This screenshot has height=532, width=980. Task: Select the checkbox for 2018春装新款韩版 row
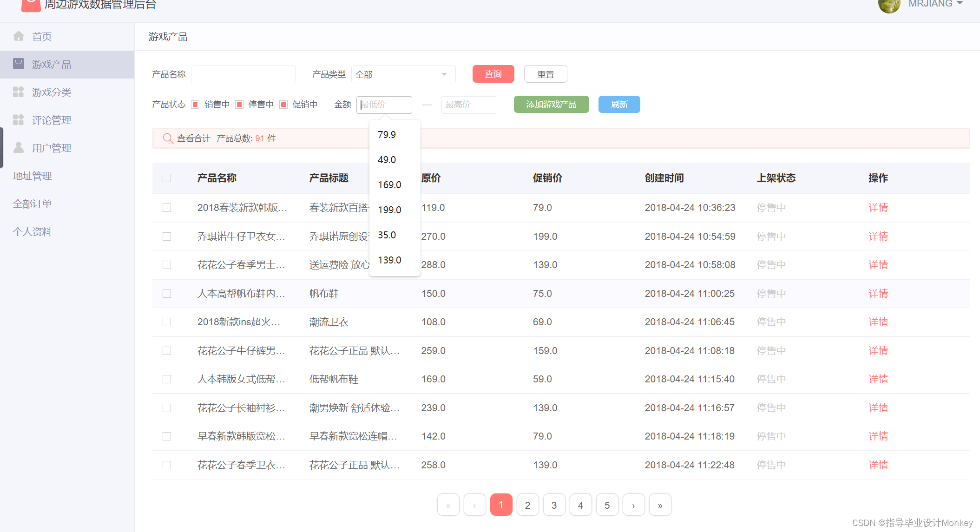[x=167, y=208]
